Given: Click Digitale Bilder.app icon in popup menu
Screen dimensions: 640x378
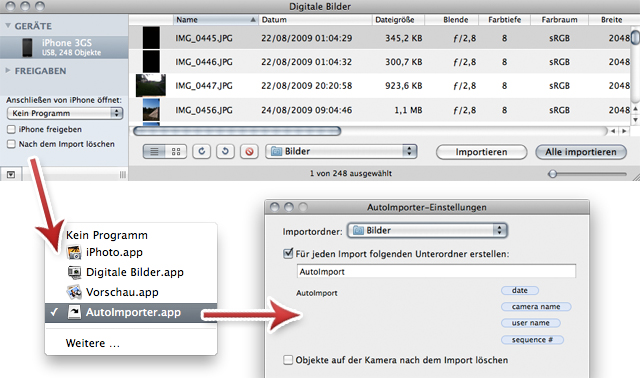Looking at the screenshot, I should pyautogui.click(x=74, y=272).
